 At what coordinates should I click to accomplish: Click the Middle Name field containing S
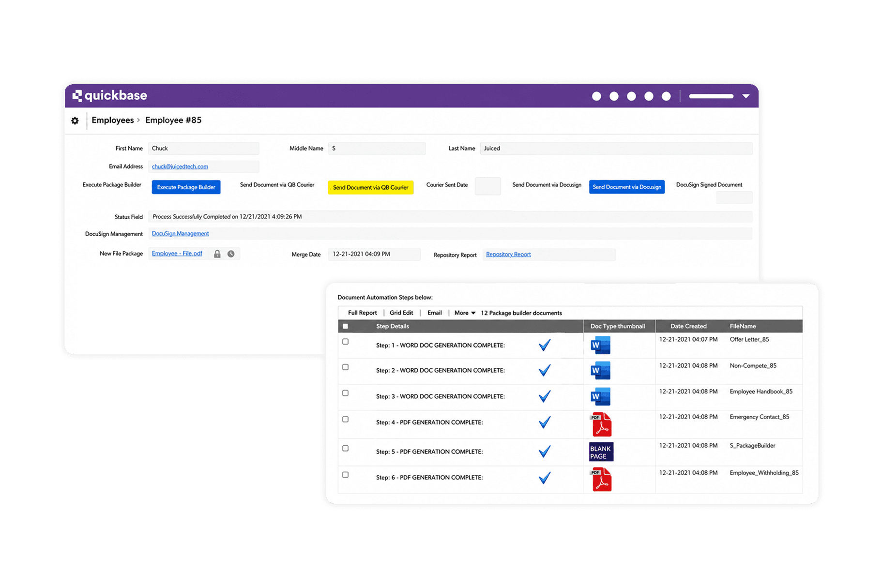(x=377, y=149)
